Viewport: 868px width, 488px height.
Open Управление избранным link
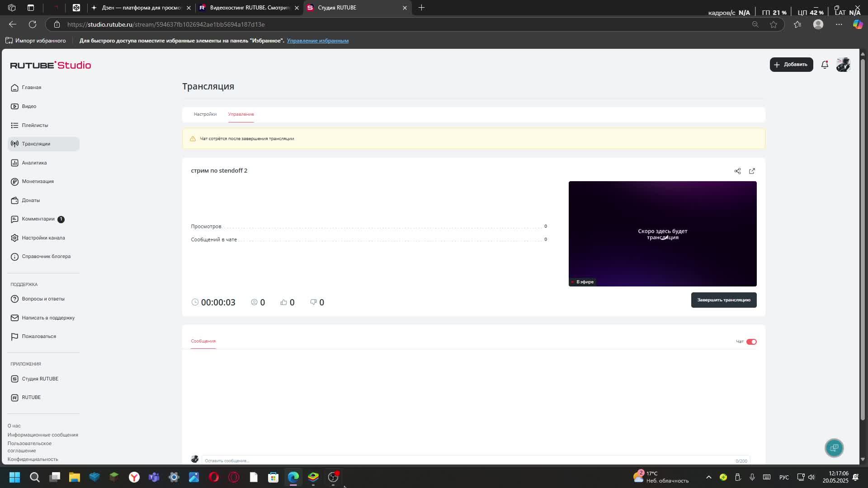(x=317, y=41)
